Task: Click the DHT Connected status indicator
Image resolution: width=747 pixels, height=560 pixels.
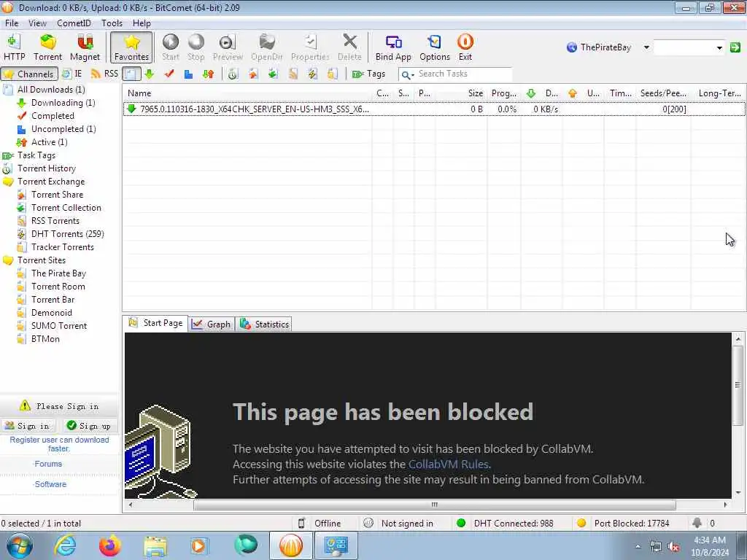Action: tap(505, 524)
